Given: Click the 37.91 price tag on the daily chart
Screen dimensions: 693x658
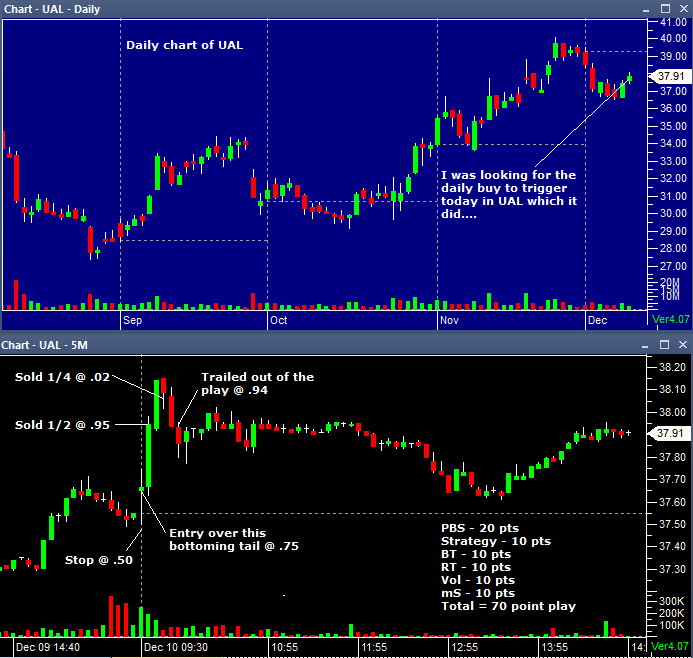Looking at the screenshot, I should click(x=670, y=76).
